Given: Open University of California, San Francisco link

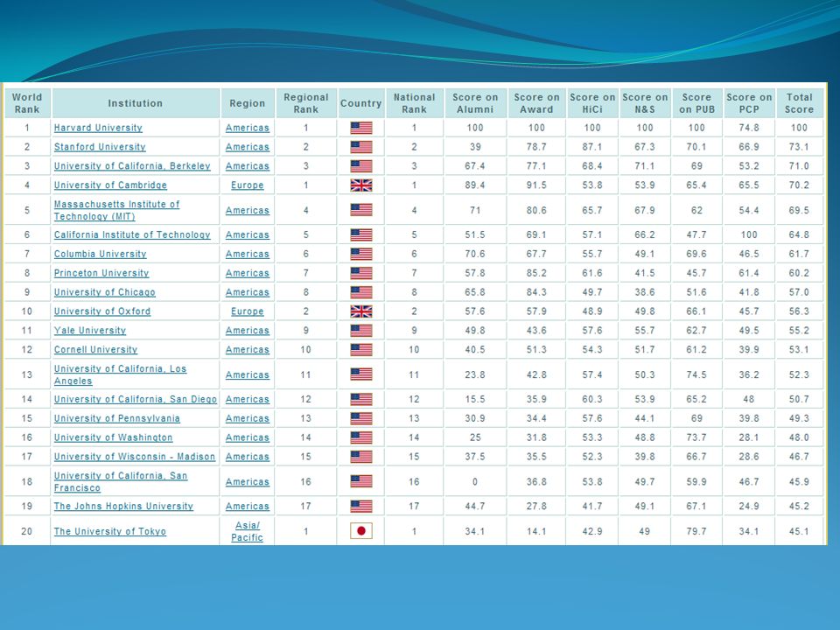Looking at the screenshot, I should click(x=121, y=482).
